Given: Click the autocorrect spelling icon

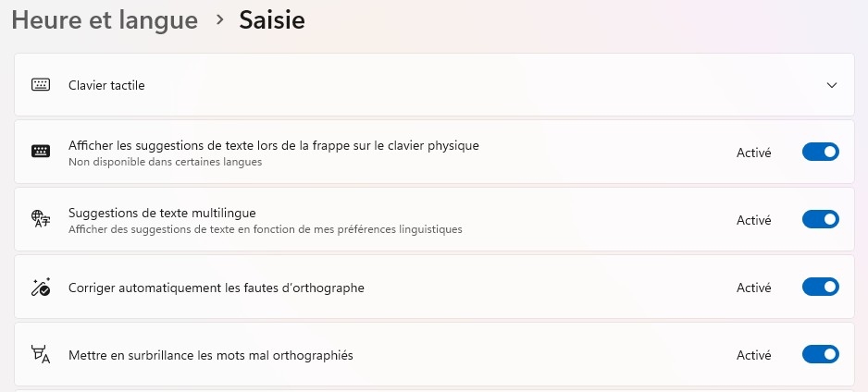Looking at the screenshot, I should tap(41, 288).
